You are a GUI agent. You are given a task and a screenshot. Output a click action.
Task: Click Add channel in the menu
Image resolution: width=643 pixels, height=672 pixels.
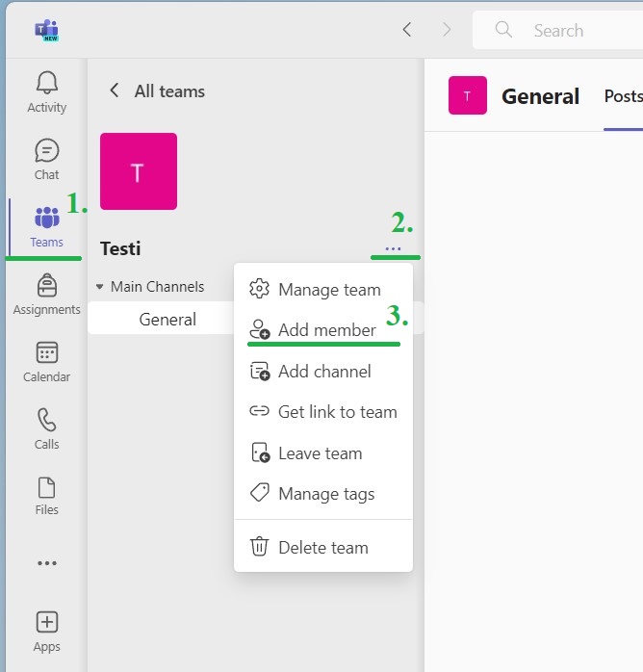click(323, 372)
